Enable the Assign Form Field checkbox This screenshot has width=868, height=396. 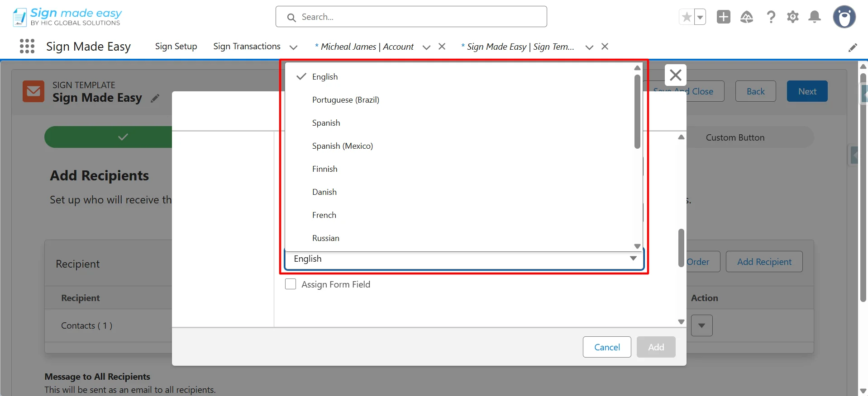click(x=291, y=284)
